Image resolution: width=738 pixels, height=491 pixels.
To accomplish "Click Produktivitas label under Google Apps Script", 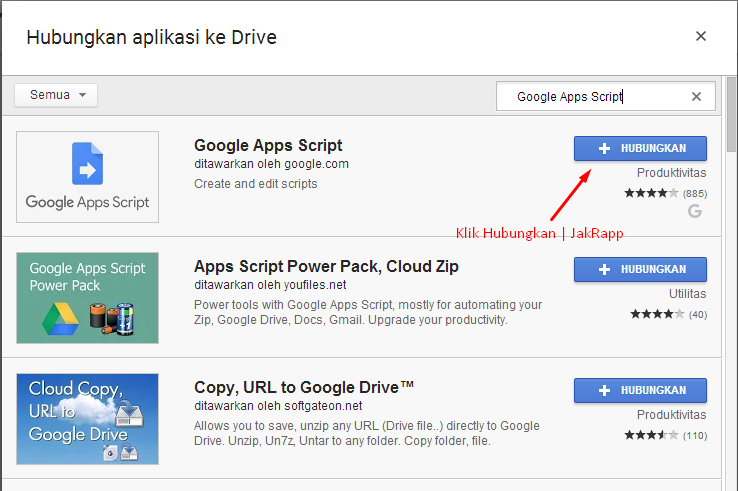I will tap(672, 173).
